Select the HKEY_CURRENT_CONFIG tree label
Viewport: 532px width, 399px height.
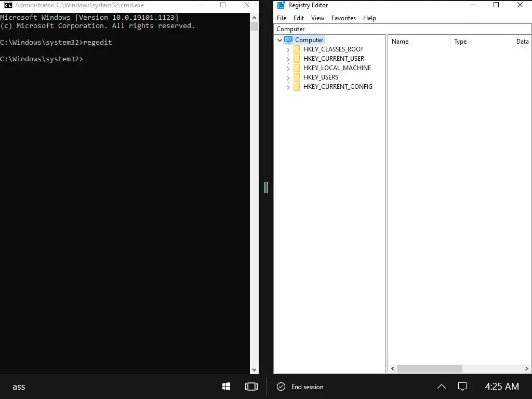tap(338, 87)
